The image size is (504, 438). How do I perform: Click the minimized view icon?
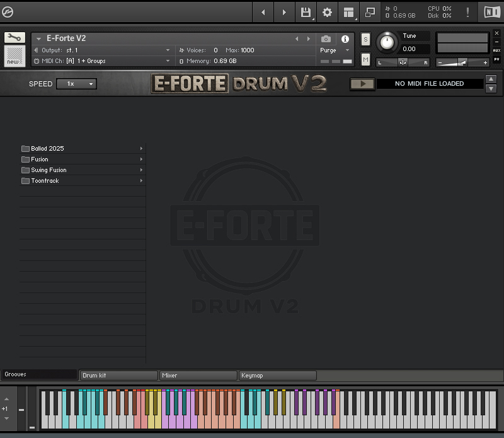point(370,12)
